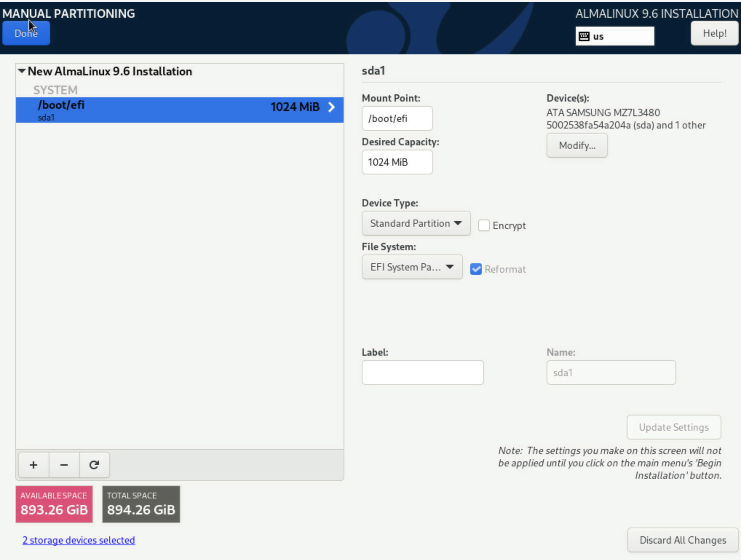Click the ATA SAMSUNG MZ7L3480 device text

tap(626, 119)
